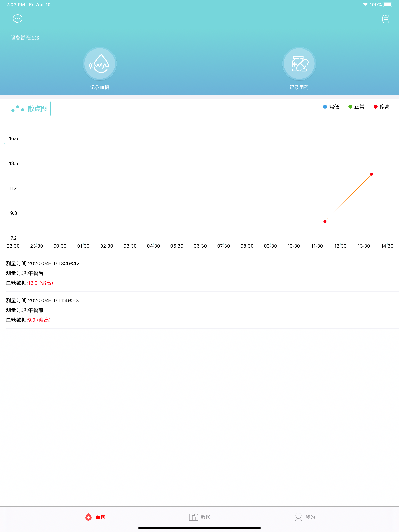Viewport: 399px width, 532px height.
Task: Click the 13.0 (偏高) glucose value
Action: point(41,283)
